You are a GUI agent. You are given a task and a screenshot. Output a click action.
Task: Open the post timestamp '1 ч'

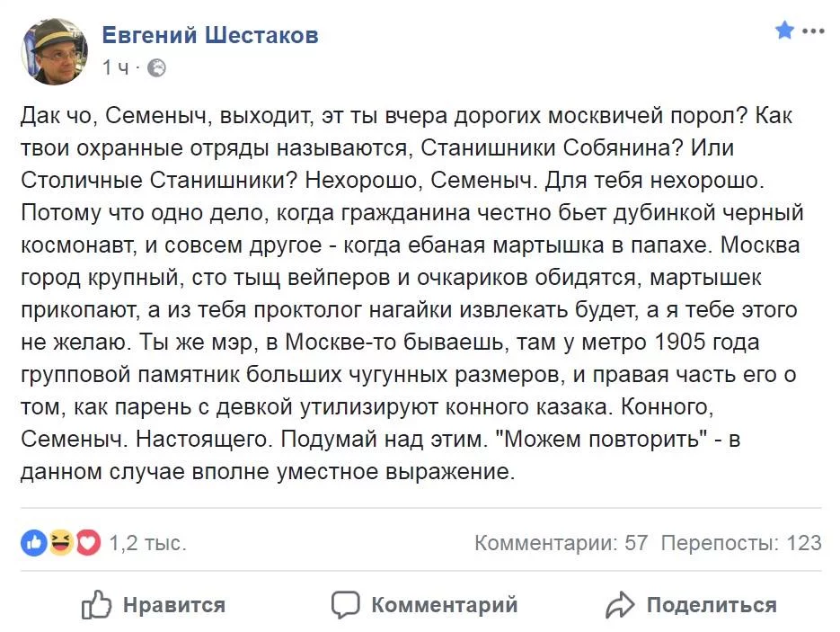[x=116, y=67]
